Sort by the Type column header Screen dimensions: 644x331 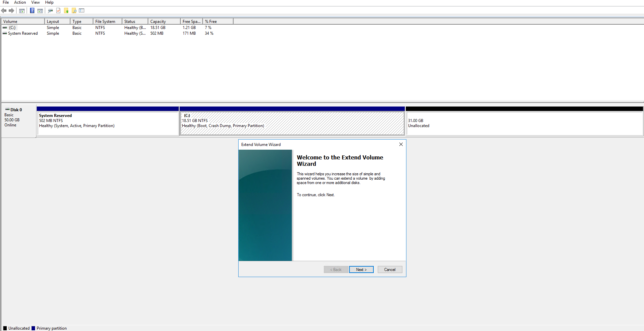coord(82,21)
